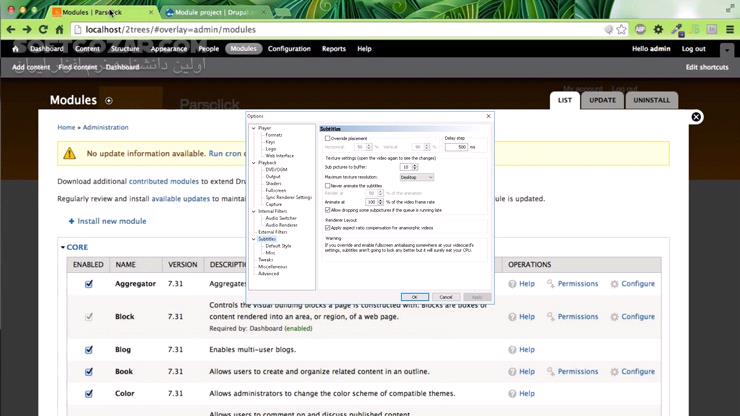
Task: Bookmark the page with star icon
Action: (x=622, y=29)
